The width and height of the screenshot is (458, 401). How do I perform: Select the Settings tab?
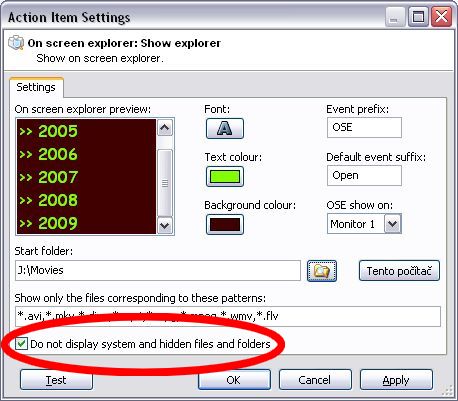tap(36, 87)
